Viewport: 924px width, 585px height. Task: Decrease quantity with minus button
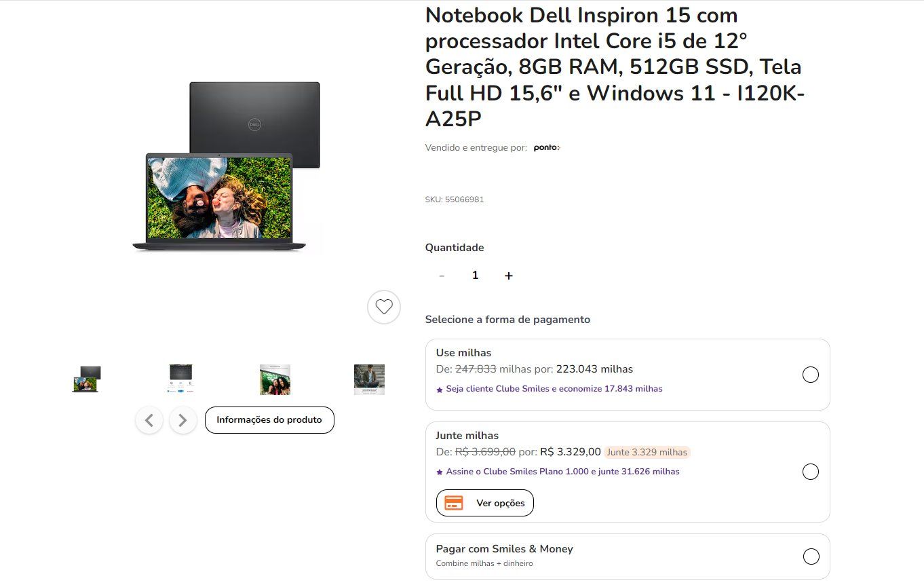pyautogui.click(x=442, y=276)
